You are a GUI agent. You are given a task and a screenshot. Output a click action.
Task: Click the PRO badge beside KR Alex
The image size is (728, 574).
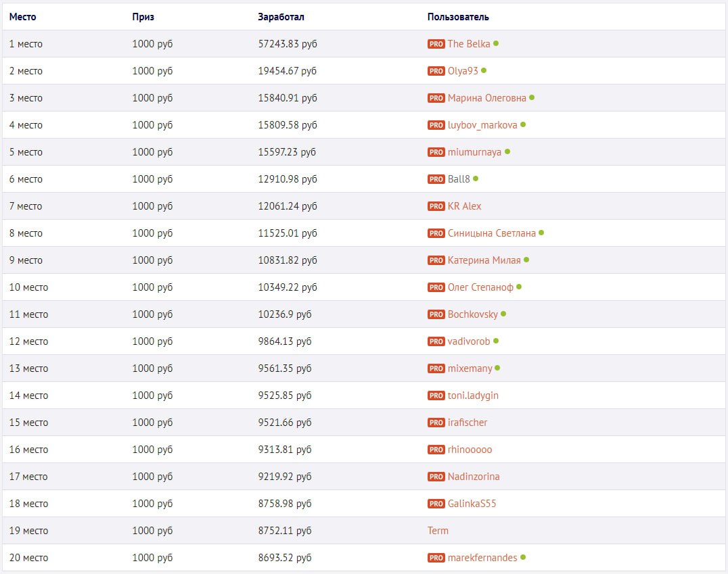(x=436, y=206)
